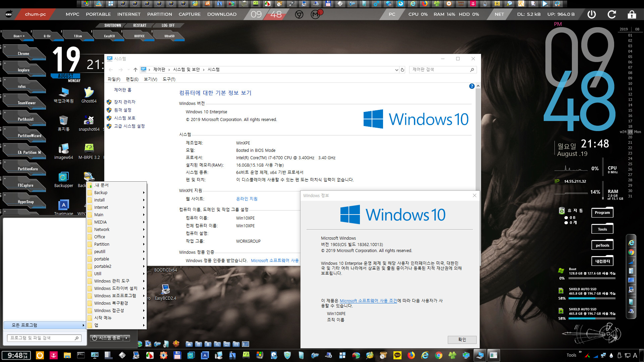
Task: Open the 백업과복원 desktop icon
Action: tap(63, 95)
